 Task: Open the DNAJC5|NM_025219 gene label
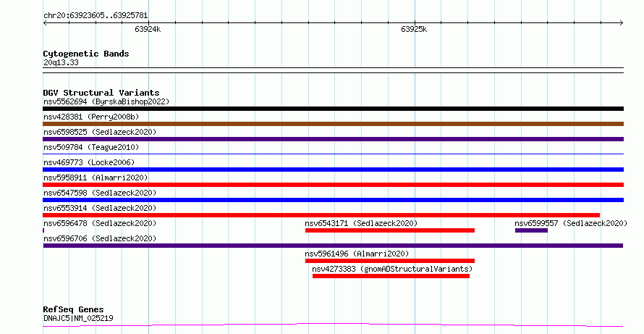point(78,318)
